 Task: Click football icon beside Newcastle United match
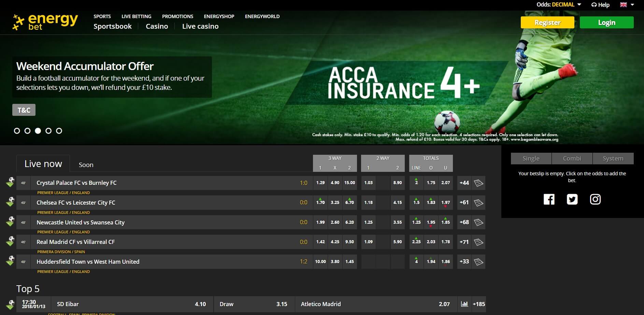10,222
